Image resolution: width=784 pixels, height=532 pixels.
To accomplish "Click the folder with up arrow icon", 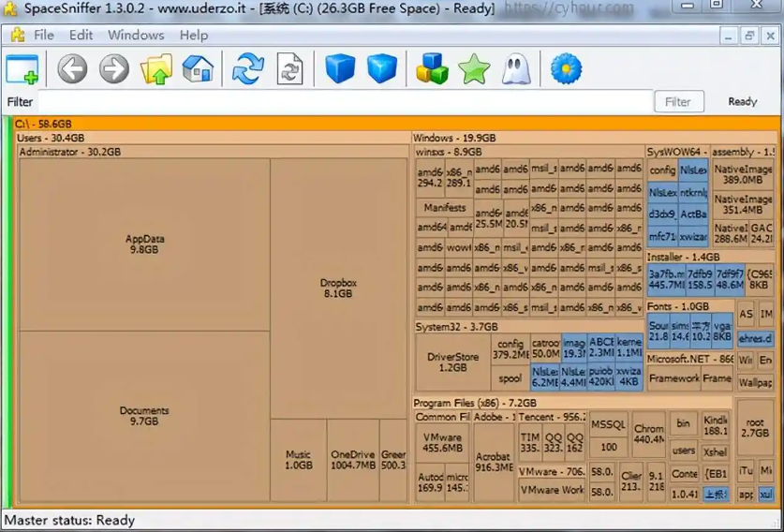I will pos(156,69).
